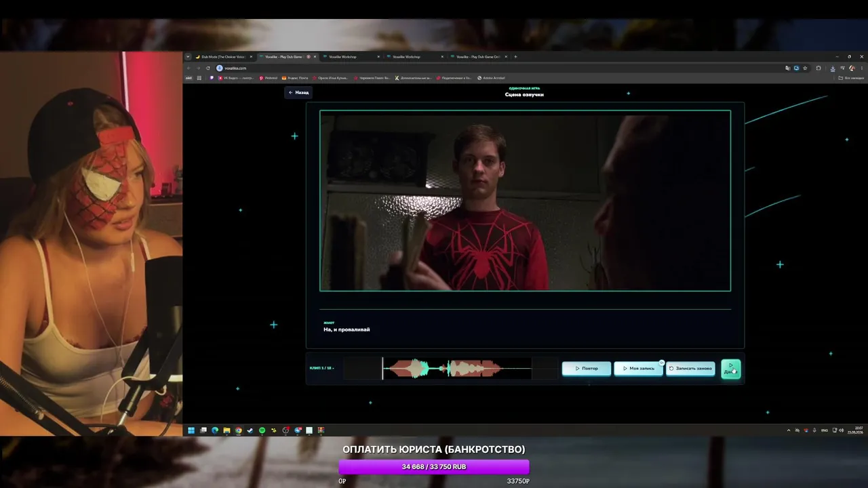Switch to the Dub Mode browser tab

223,57
